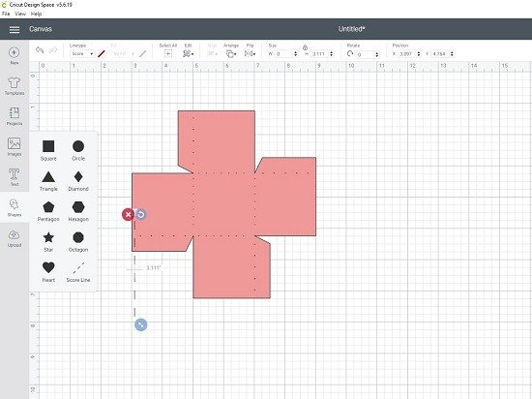Click the Linetype color swatch
532x399 pixels.
[102, 53]
